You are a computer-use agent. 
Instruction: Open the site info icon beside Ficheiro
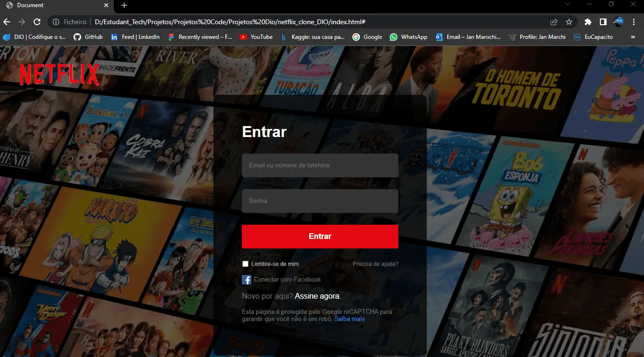click(x=56, y=22)
